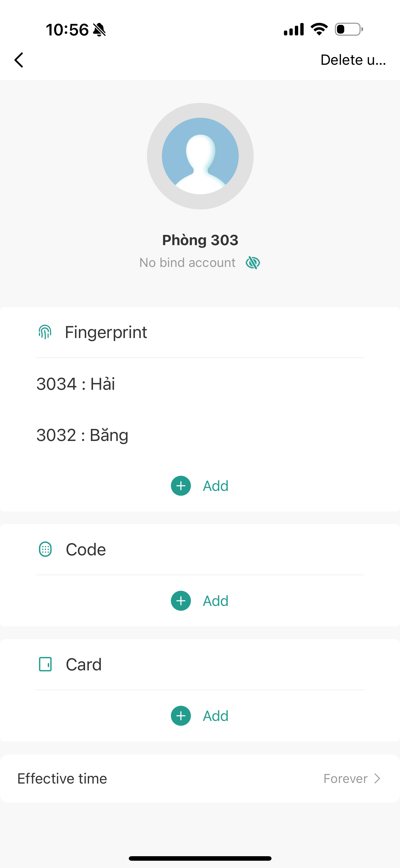Image resolution: width=400 pixels, height=868 pixels.
Task: Tap the Delete user button
Action: (x=353, y=60)
